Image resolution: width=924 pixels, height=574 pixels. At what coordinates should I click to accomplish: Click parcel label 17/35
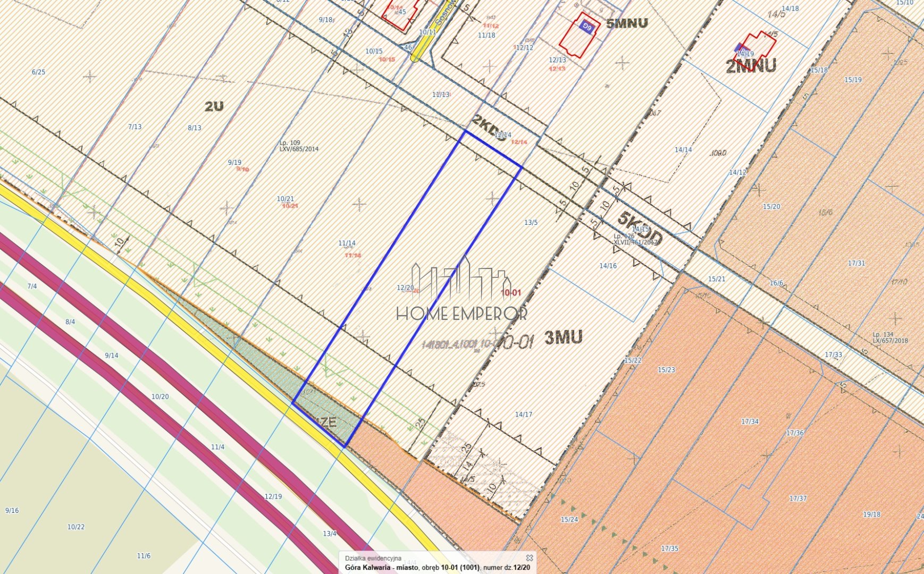(x=670, y=548)
